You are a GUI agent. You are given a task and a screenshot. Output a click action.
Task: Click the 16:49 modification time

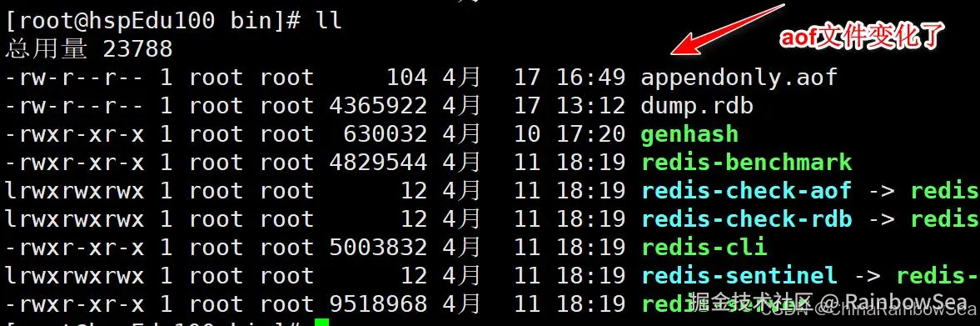pos(590,78)
